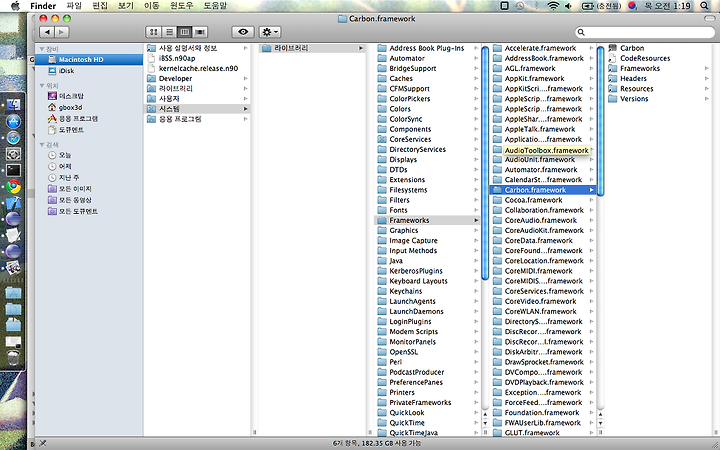Switch to icon view

(x=154, y=32)
